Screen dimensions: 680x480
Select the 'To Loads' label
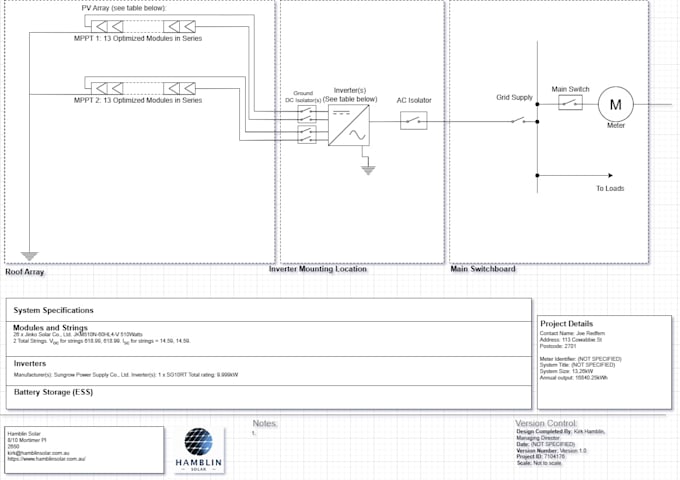610,188
